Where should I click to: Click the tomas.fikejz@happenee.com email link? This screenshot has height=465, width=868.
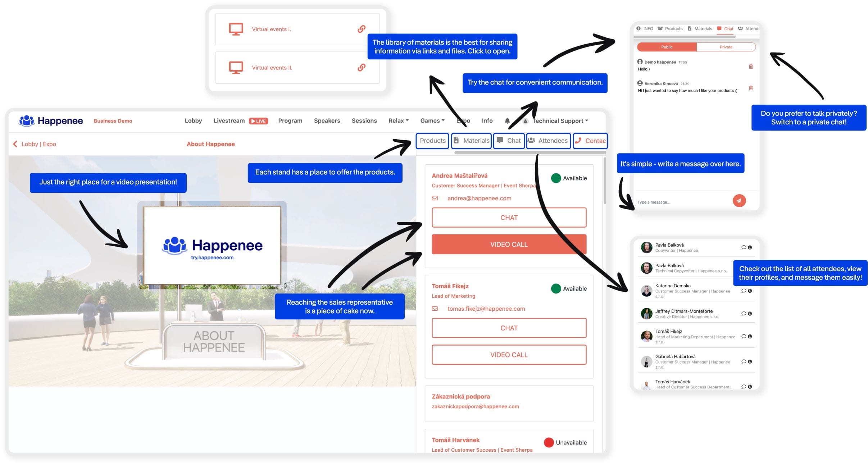486,309
